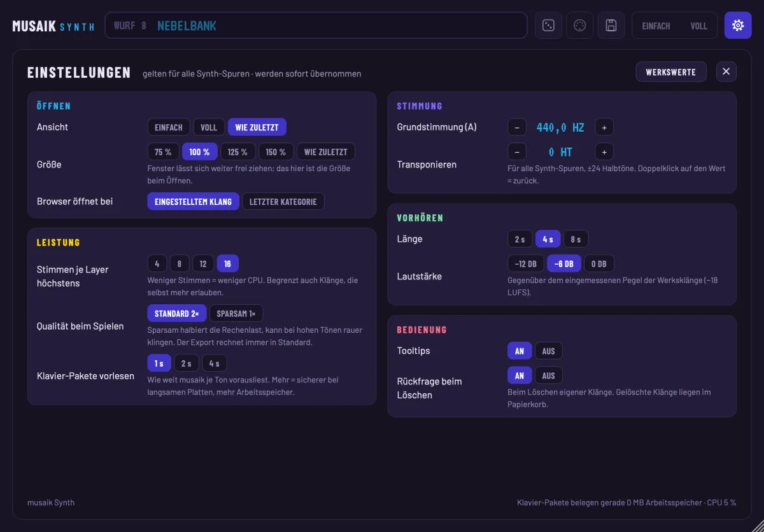Select Standard 2× playback quality
Image resolution: width=764 pixels, height=532 pixels.
[177, 314]
